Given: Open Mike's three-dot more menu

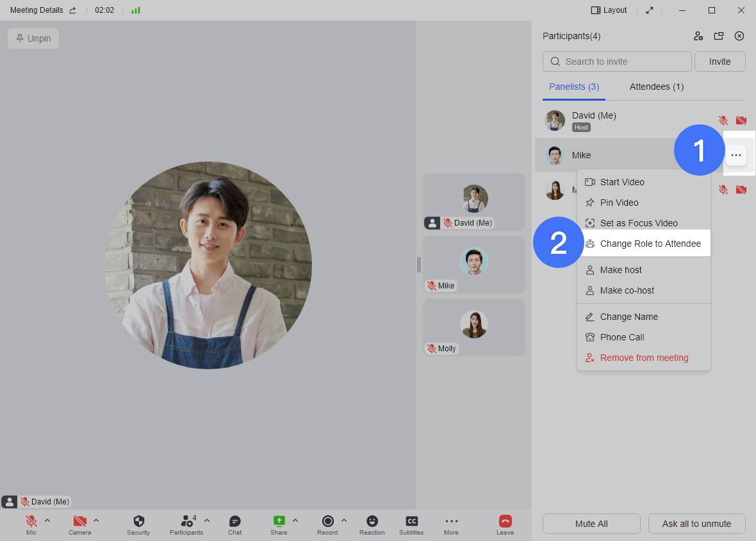Looking at the screenshot, I should [x=735, y=155].
